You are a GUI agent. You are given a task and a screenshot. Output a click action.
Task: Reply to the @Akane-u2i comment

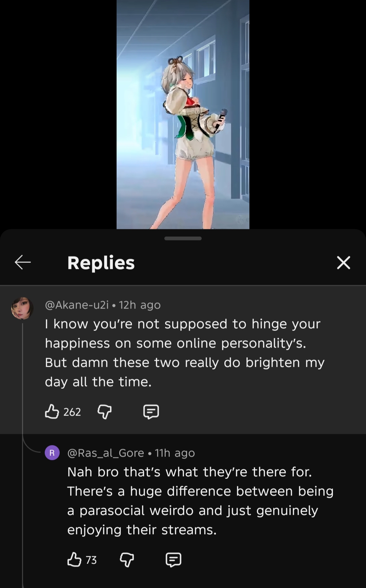tap(151, 412)
